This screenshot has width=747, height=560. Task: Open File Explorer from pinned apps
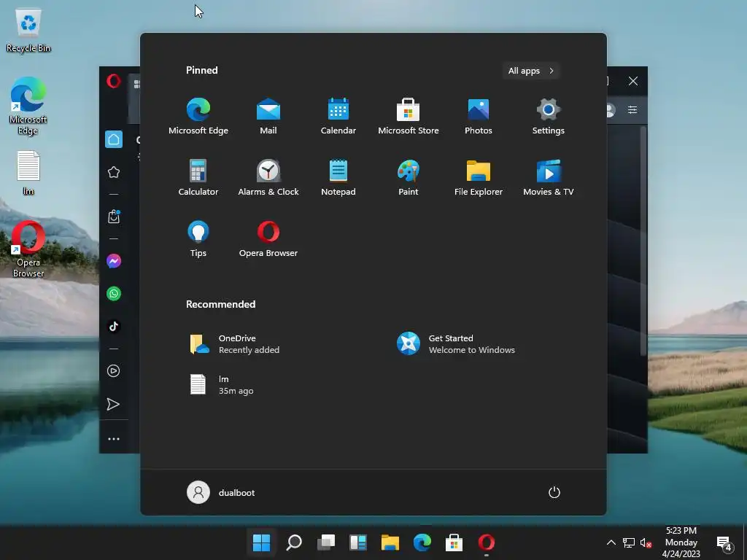pos(479,178)
